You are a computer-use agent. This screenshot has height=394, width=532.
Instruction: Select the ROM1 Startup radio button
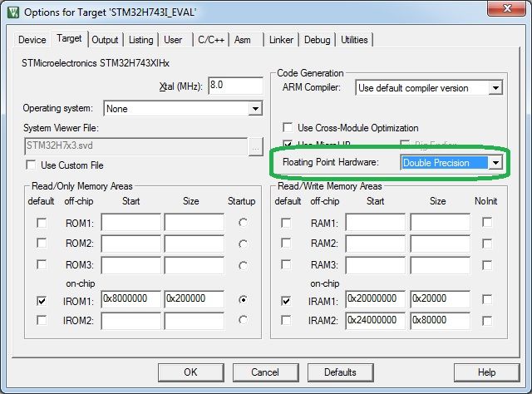point(243,223)
